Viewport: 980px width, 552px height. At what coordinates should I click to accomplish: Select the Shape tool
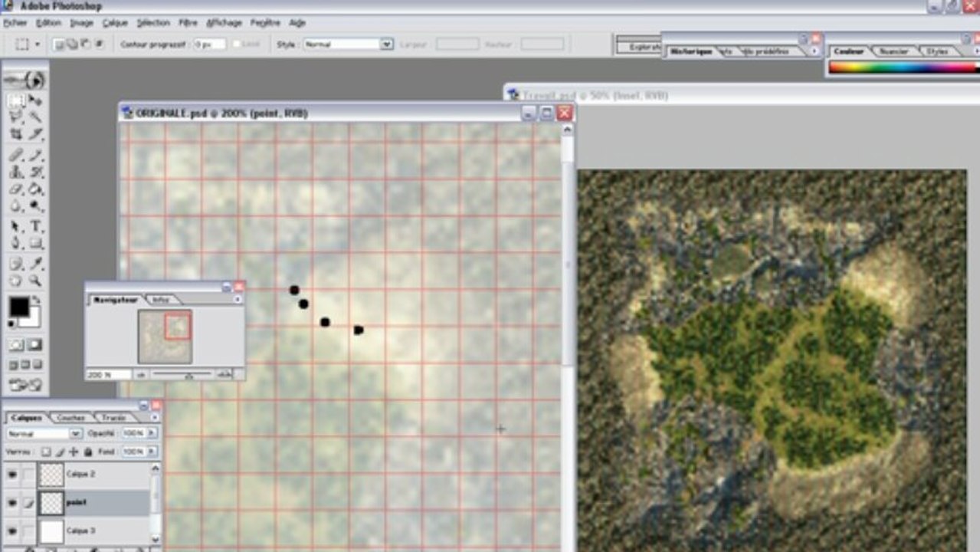click(35, 244)
